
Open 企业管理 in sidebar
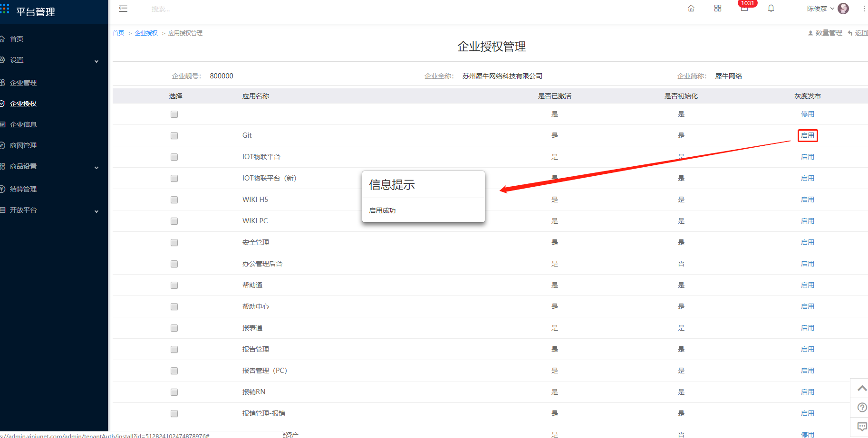pos(23,83)
